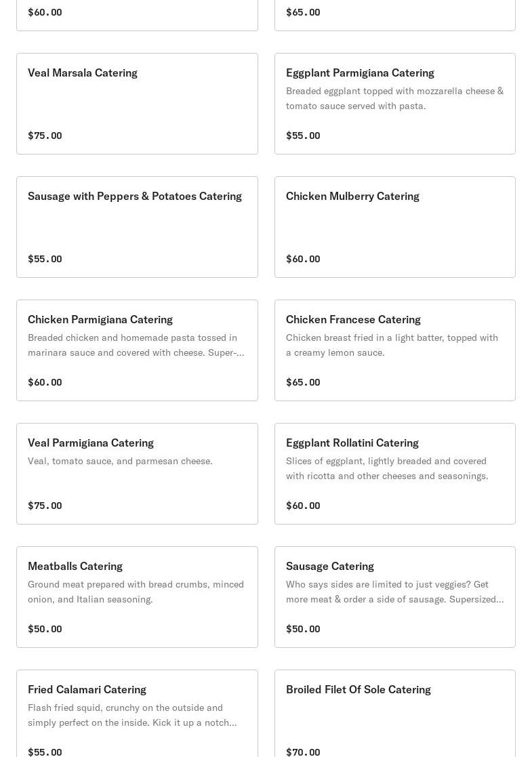Open the Veal Marsala Catering item
This screenshot has height=757, width=532.
coord(83,73)
